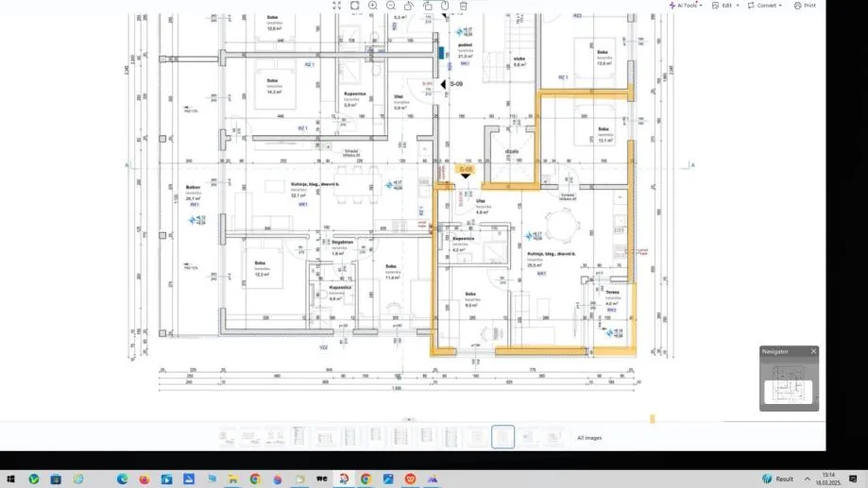Screen dimensions: 868x488
Task: Open Firefox from the taskbar
Action: pyautogui.click(x=145, y=480)
